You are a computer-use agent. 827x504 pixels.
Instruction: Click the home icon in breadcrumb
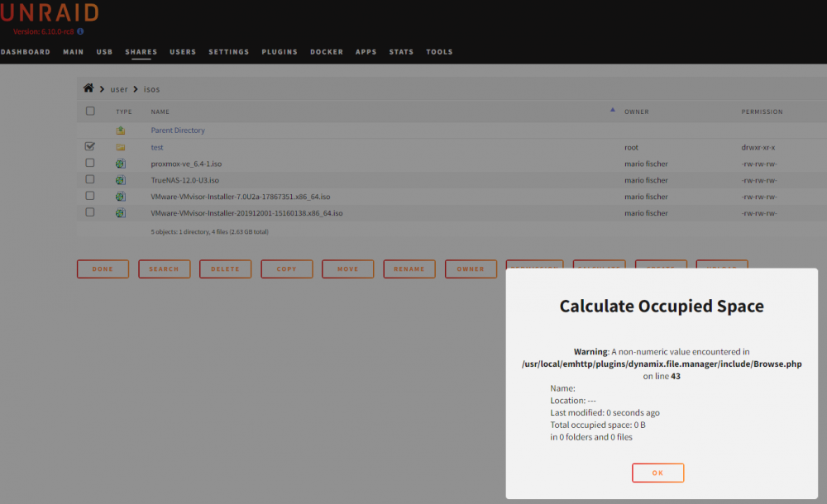click(88, 88)
